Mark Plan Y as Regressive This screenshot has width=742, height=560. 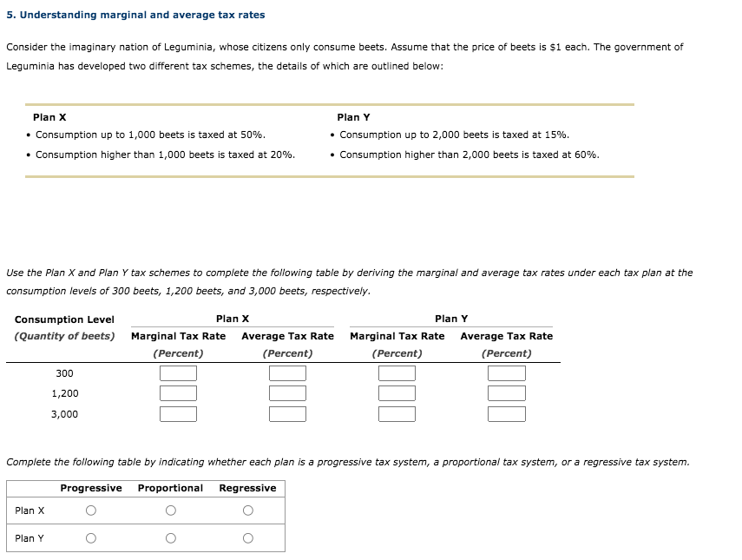point(247,537)
